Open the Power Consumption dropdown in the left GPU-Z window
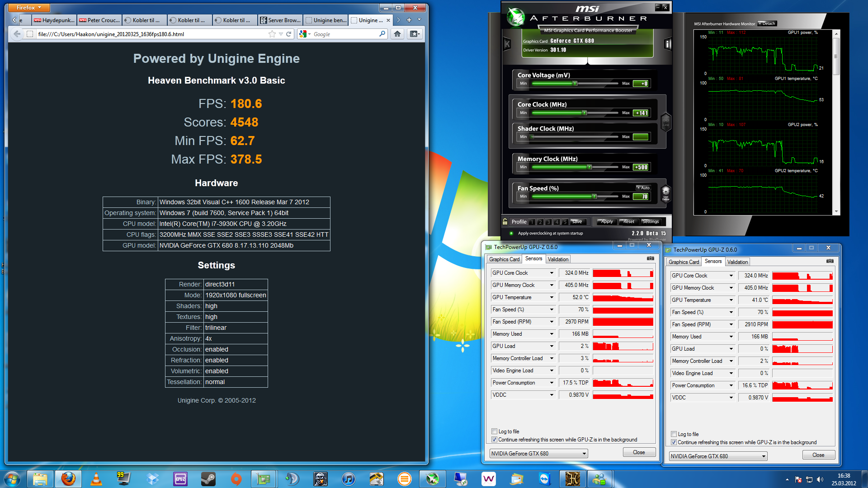 click(x=552, y=383)
